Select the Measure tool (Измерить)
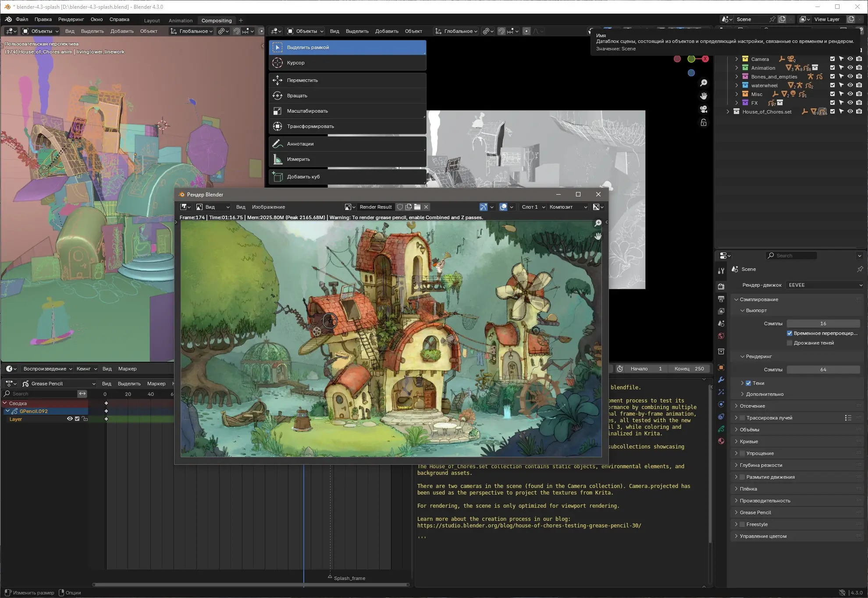Screen dimensions: 868x598 coord(298,159)
